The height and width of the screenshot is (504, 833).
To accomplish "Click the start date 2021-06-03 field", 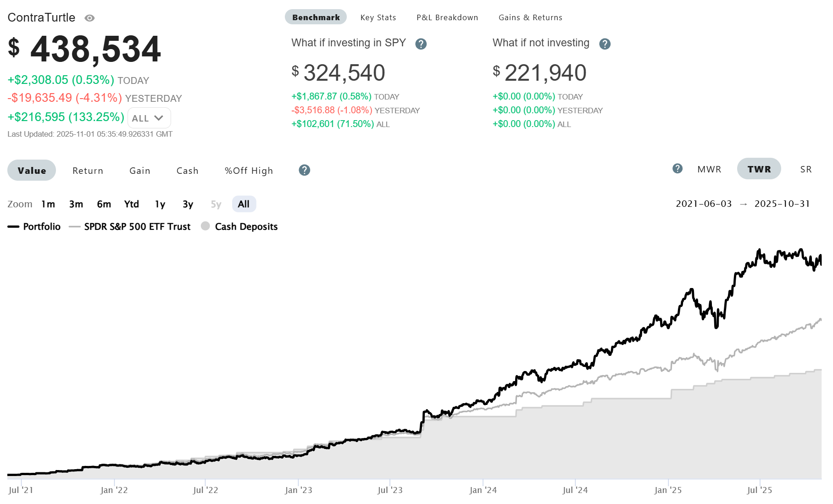I will point(703,204).
